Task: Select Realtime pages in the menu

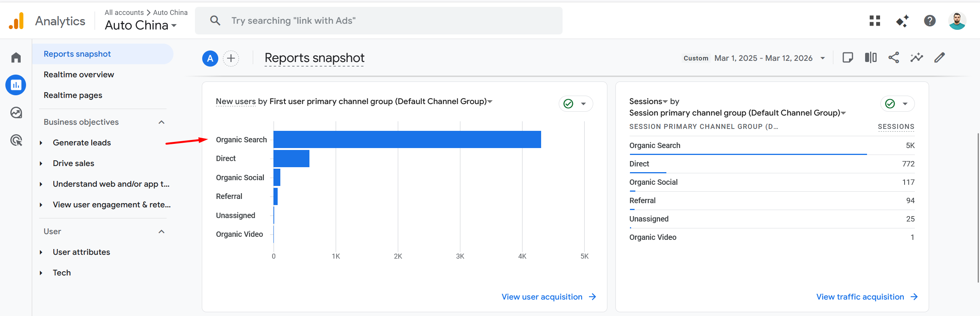Action: point(73,95)
